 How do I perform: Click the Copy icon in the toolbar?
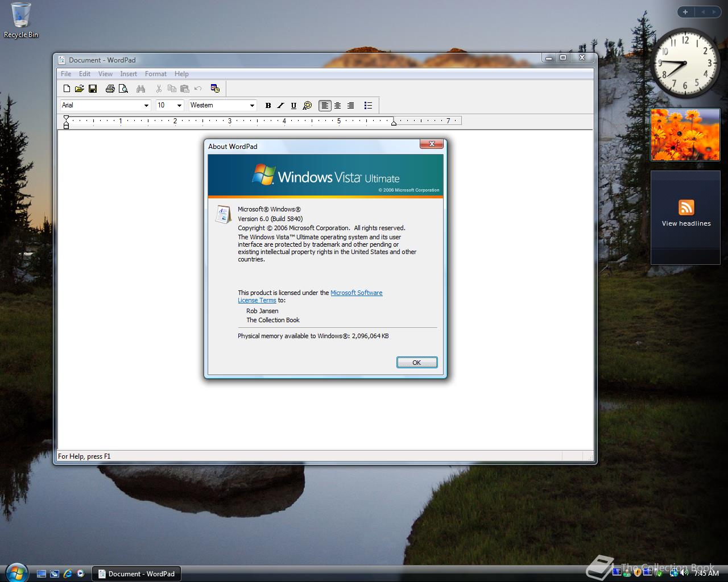click(x=172, y=89)
